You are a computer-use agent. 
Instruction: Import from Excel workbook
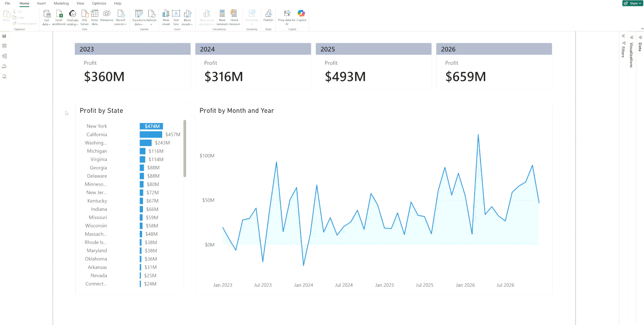point(59,18)
